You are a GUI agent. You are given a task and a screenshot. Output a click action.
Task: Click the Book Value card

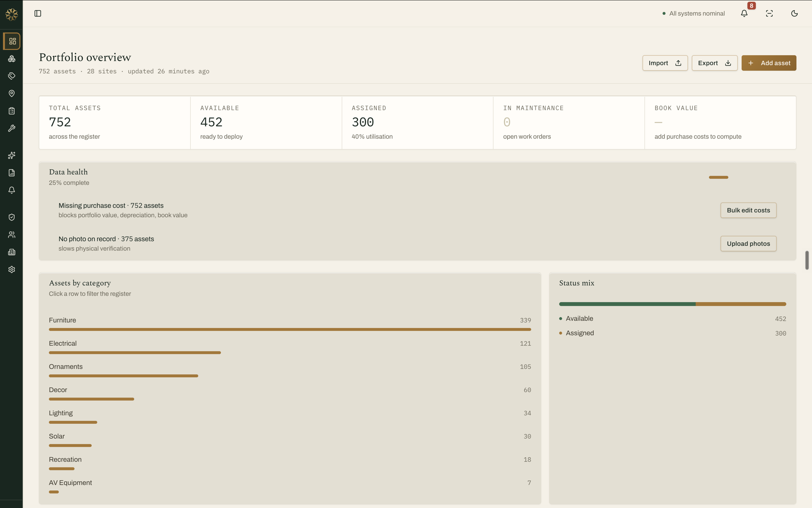coord(720,123)
